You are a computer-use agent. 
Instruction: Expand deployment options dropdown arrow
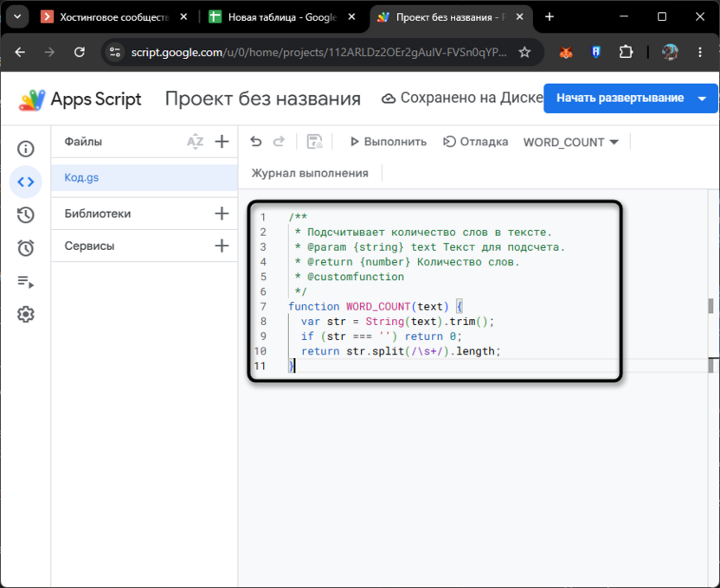[702, 99]
